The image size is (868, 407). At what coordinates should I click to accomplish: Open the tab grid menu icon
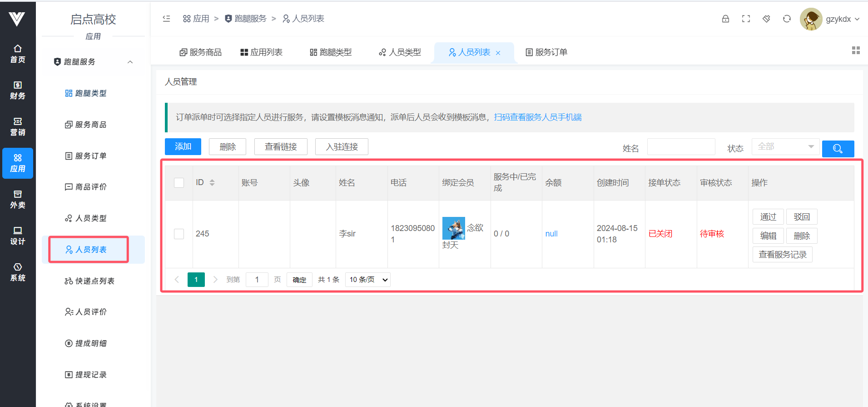point(856,50)
